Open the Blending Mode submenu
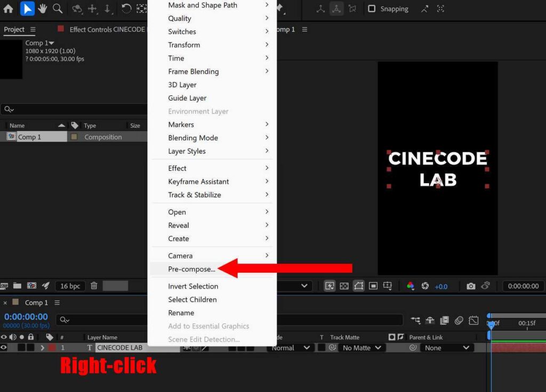546x392 pixels. click(x=212, y=138)
